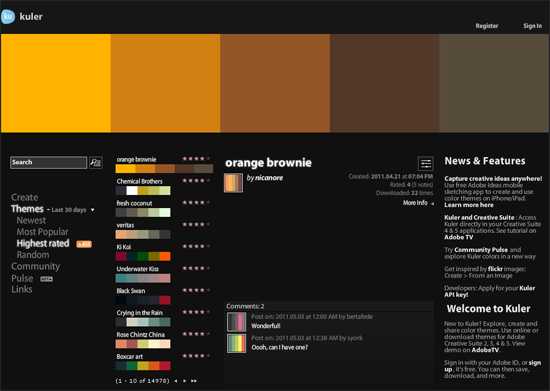Select the Boxcar art color strip

click(x=143, y=366)
